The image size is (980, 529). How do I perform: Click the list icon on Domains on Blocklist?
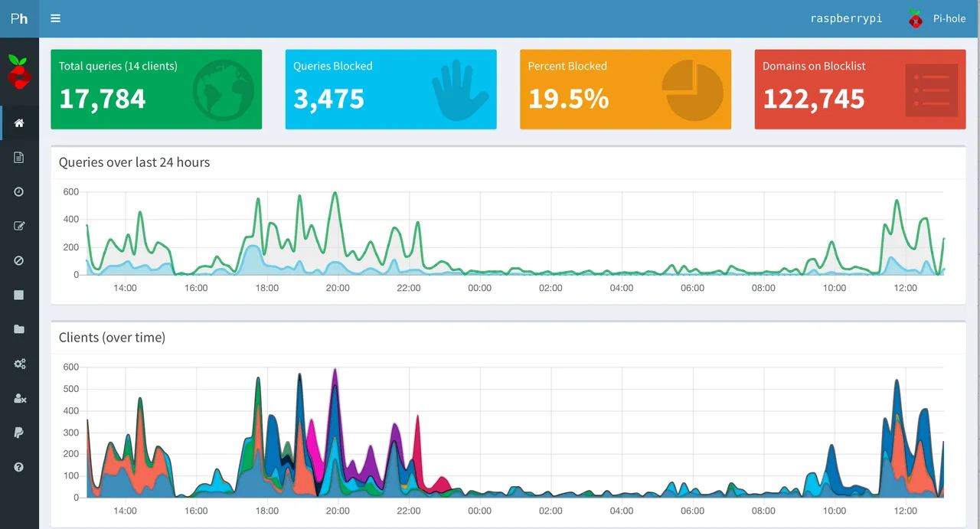[x=931, y=90]
